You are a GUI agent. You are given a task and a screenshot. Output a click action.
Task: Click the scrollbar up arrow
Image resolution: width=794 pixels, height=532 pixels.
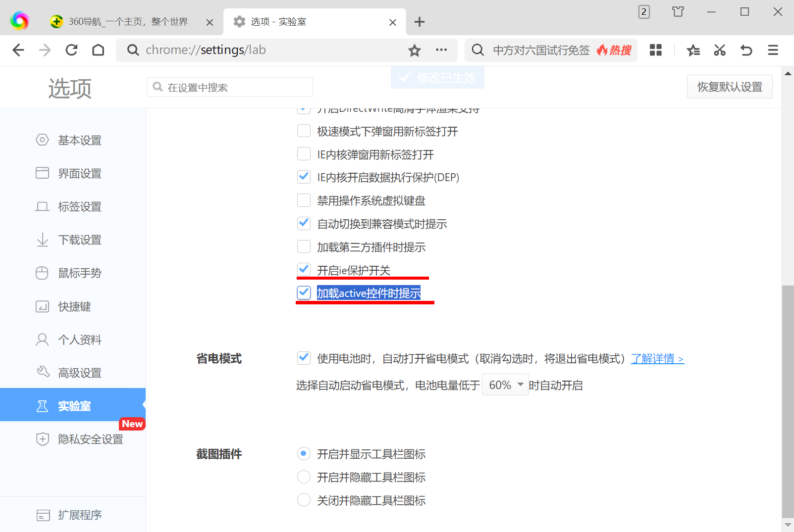[788, 73]
